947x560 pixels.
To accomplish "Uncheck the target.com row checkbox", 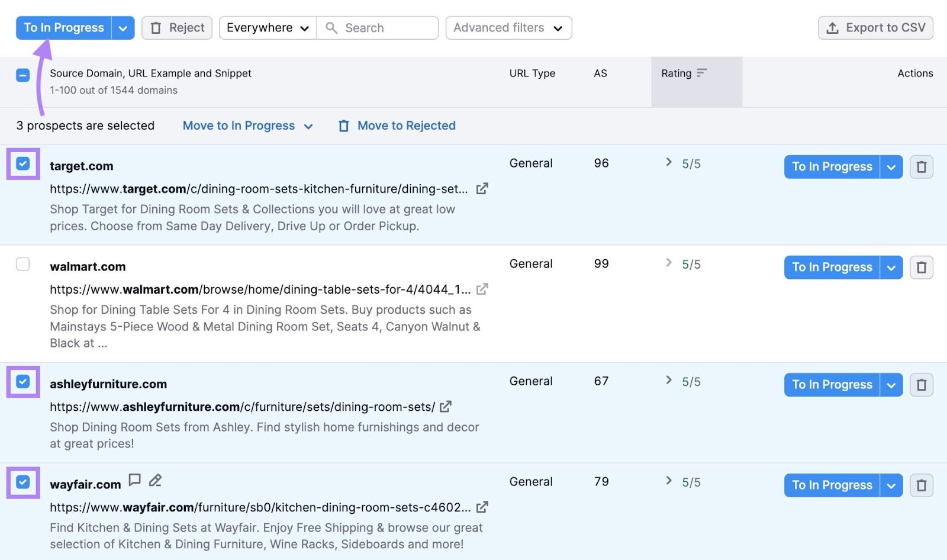I will [22, 164].
